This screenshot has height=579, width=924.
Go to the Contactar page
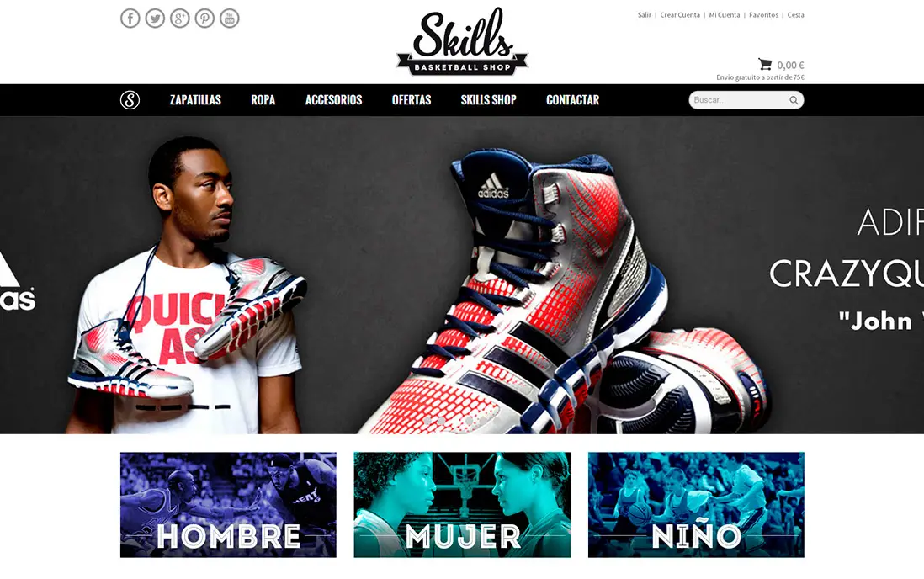(573, 99)
